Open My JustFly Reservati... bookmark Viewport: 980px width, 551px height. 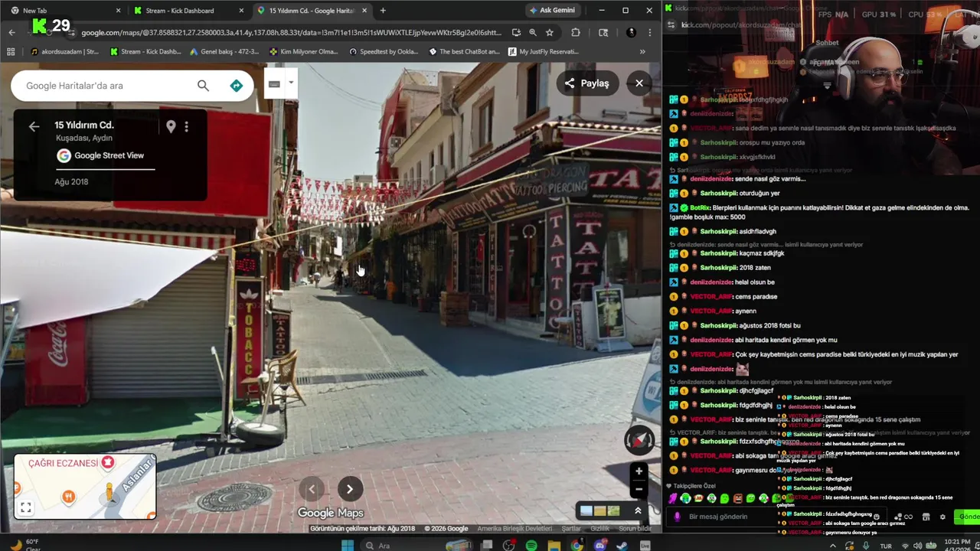[x=543, y=51]
